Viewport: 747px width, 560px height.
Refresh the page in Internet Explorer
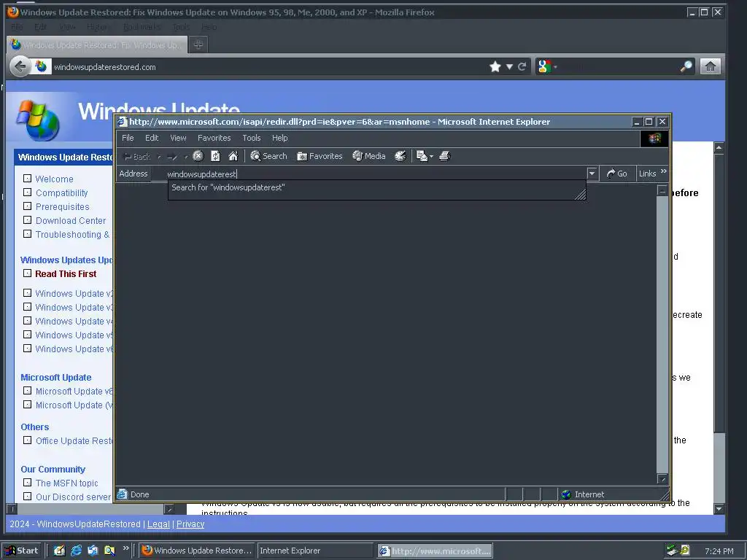(x=215, y=156)
